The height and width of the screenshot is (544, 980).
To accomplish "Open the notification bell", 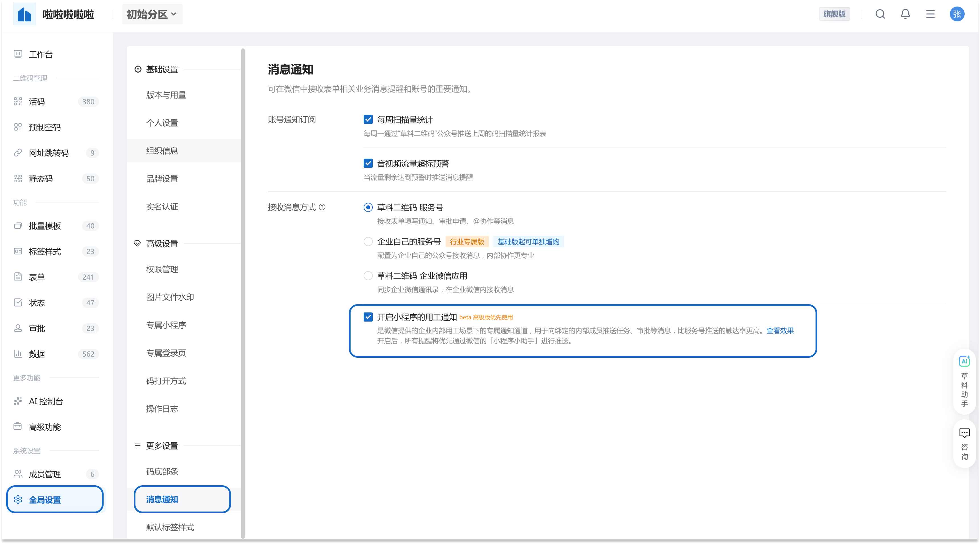I will (x=905, y=14).
